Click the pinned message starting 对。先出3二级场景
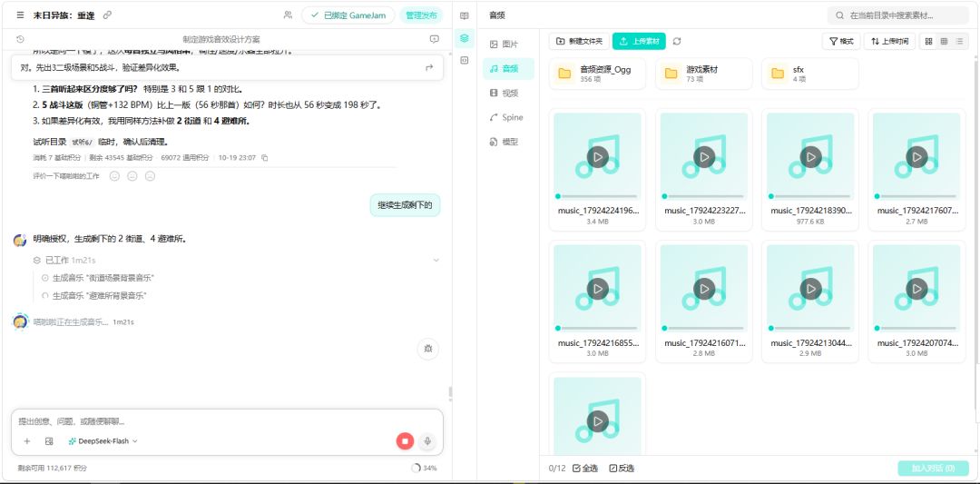980x484 pixels. [227, 67]
